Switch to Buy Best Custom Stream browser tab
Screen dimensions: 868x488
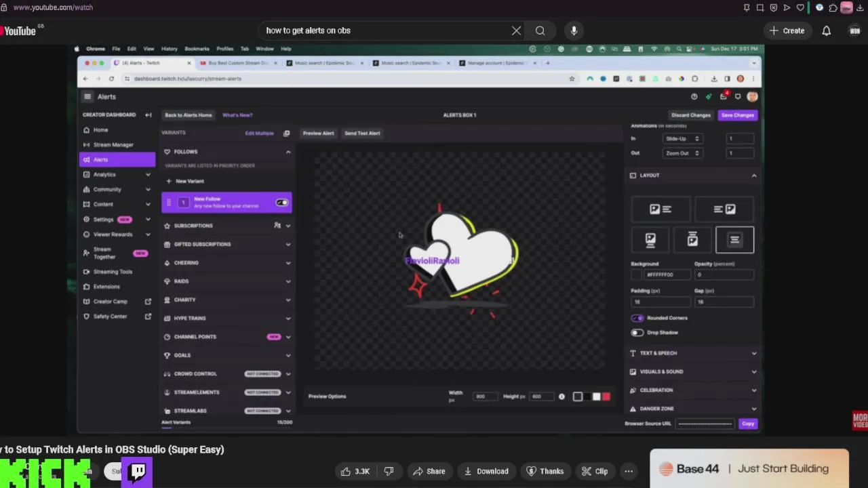coord(237,63)
